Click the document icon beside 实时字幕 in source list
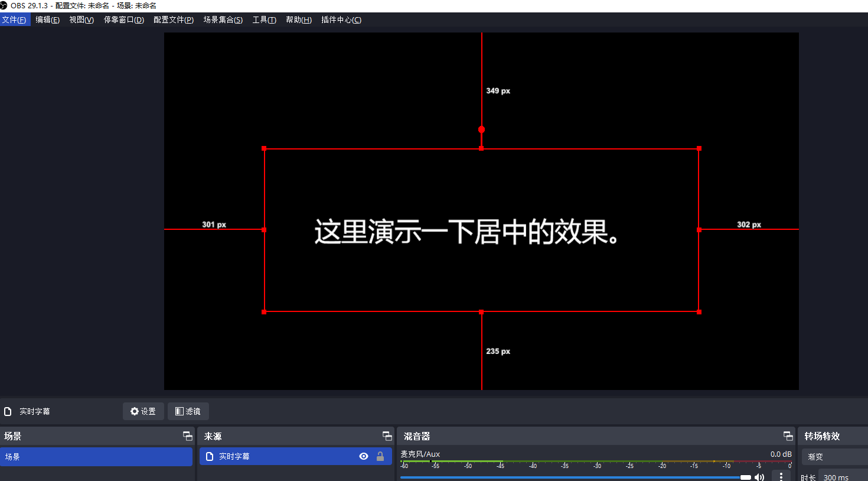The height and width of the screenshot is (481, 868). click(210, 456)
